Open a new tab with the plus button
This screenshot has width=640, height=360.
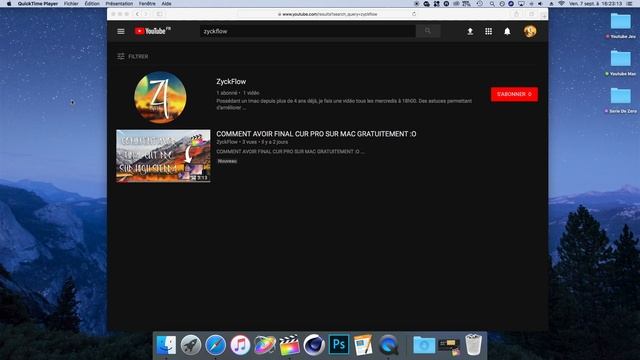point(543,16)
